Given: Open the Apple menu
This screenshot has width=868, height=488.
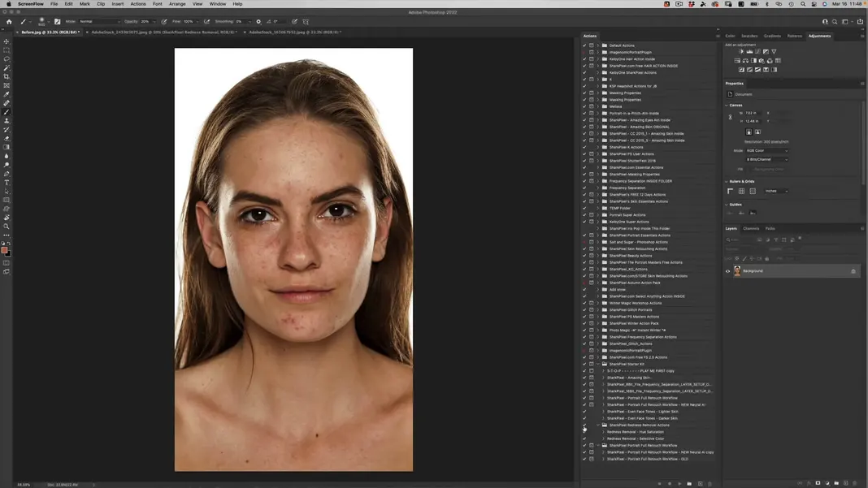Looking at the screenshot, I should 8,4.
